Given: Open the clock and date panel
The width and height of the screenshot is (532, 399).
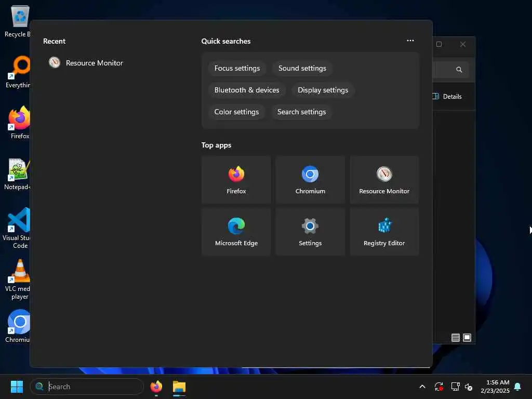Looking at the screenshot, I should pyautogui.click(x=495, y=387).
